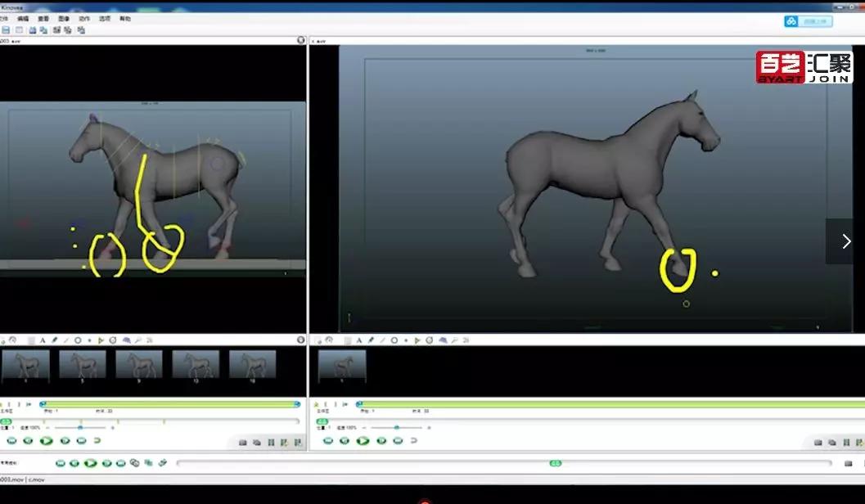Viewport: 865px width, 504px height.
Task: Open color profile in left player toolbar
Action: point(150,340)
